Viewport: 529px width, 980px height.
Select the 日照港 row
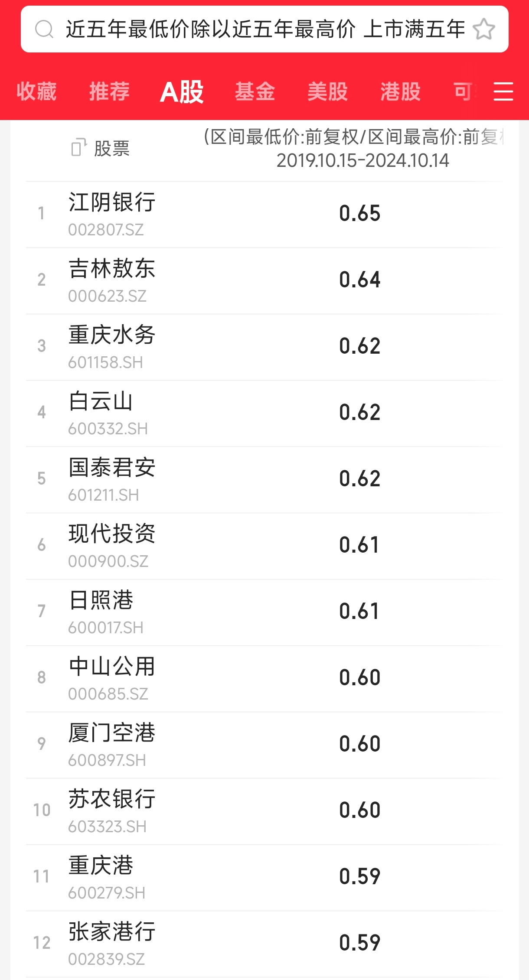[101, 611]
